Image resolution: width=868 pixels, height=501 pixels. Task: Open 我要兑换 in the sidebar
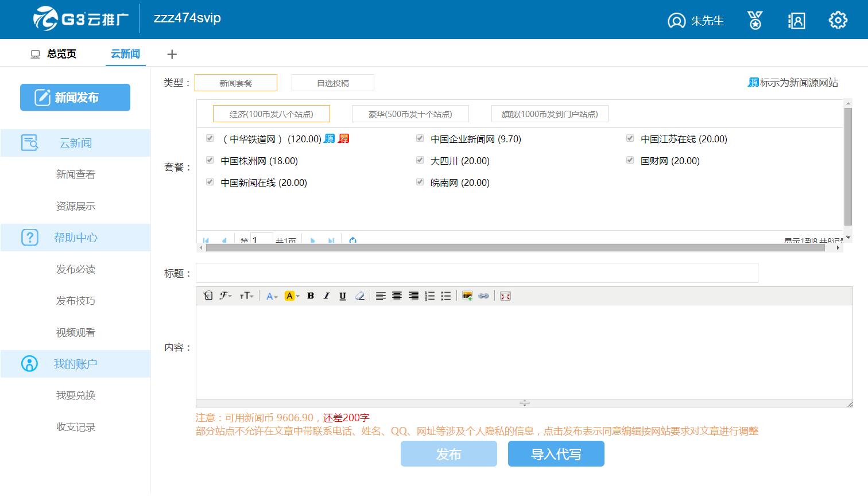[x=76, y=395]
